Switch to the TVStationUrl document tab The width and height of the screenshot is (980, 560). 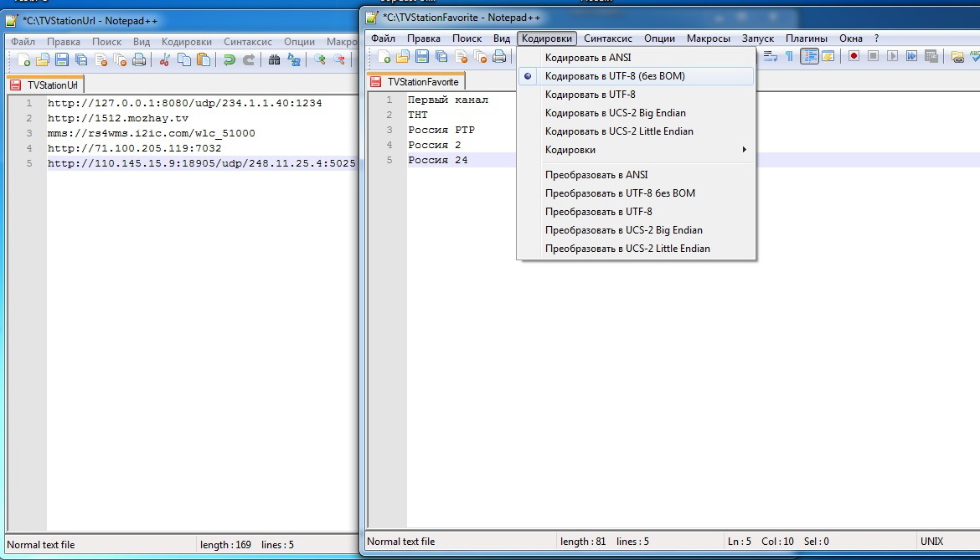45,85
